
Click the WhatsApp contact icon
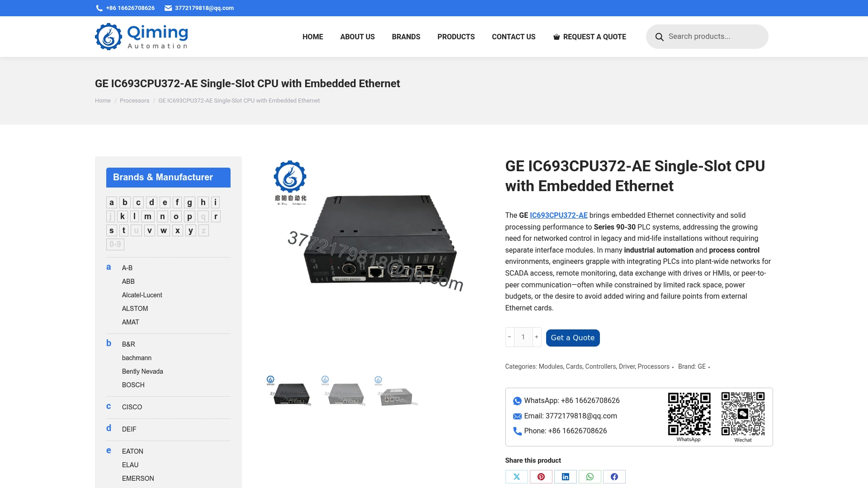[x=517, y=401]
